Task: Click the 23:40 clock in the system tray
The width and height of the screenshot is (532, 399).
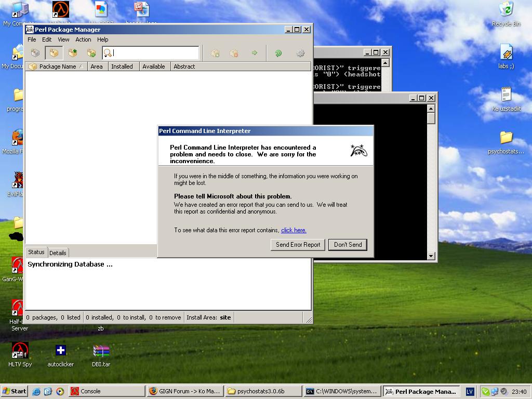Action: 519,392
